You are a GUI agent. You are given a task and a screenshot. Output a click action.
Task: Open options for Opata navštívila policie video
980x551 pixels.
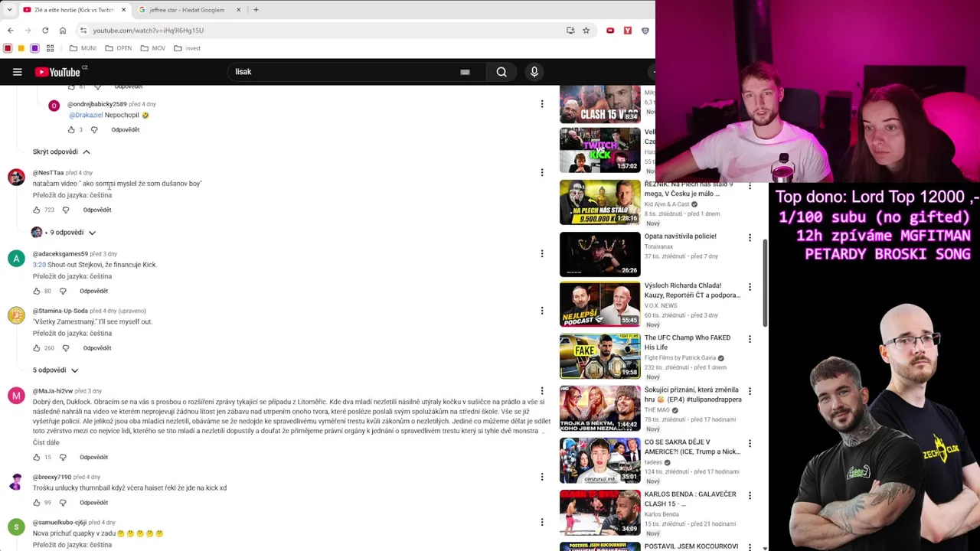point(750,238)
